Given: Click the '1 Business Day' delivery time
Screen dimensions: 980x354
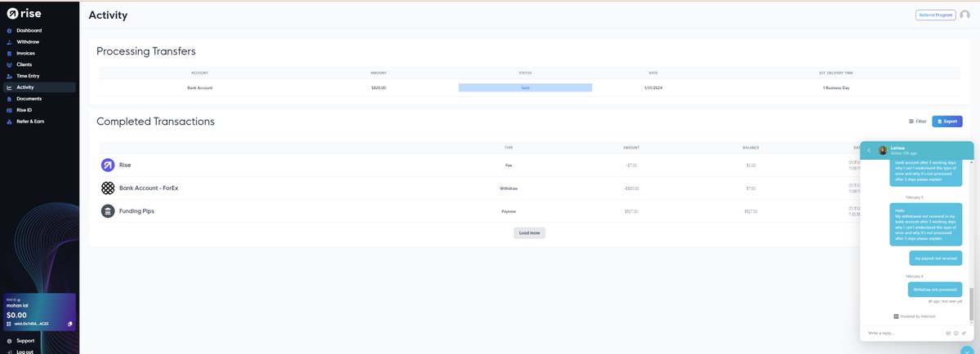Looking at the screenshot, I should [836, 87].
